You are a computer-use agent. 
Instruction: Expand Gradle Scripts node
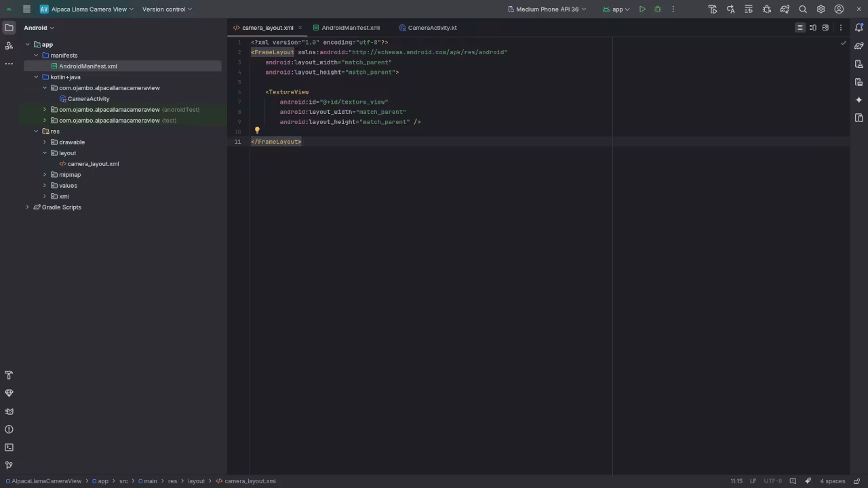click(27, 207)
